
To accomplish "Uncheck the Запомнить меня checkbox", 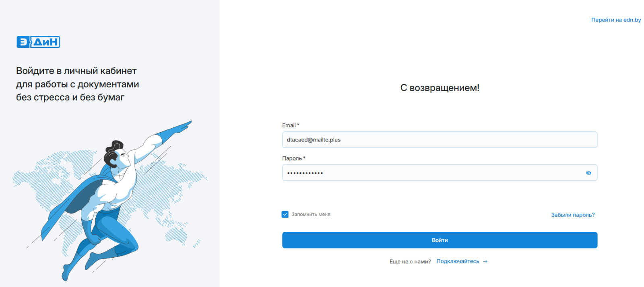I will pos(285,214).
